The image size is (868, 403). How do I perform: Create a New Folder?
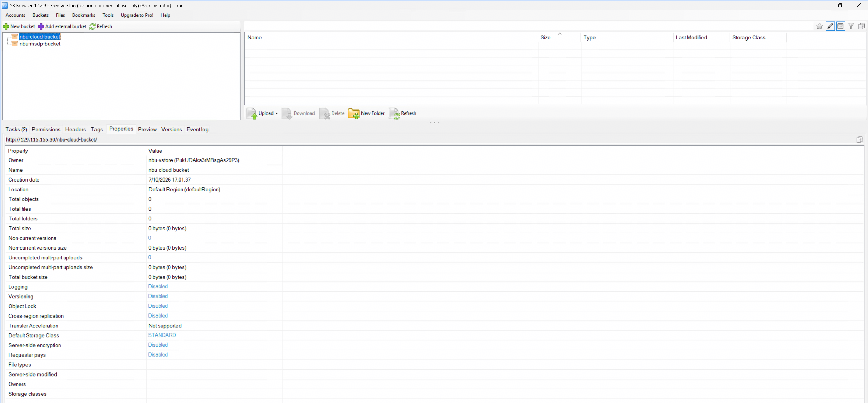click(366, 113)
